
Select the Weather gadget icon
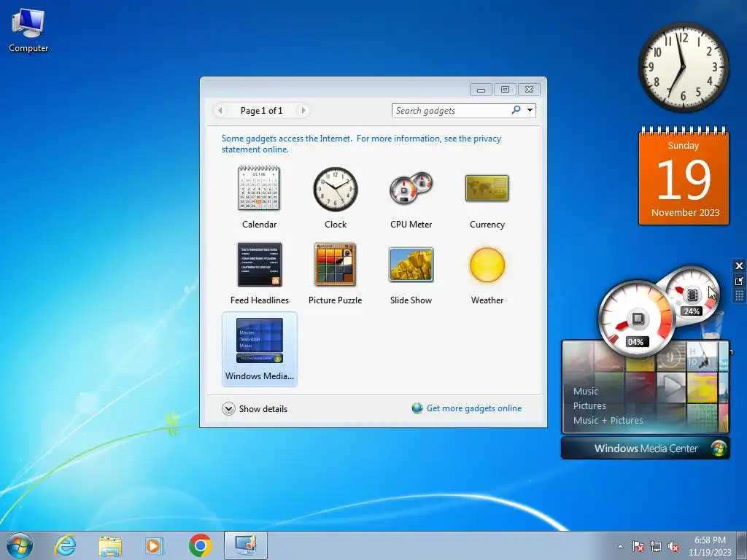pos(487,265)
